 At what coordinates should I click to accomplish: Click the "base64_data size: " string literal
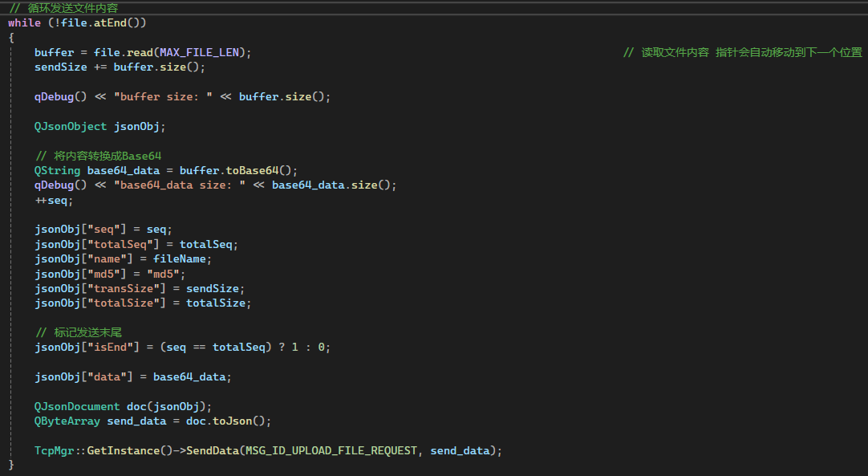tap(180, 185)
